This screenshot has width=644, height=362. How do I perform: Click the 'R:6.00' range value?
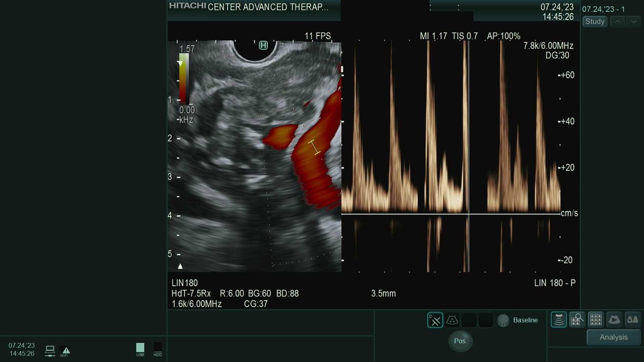232,293
